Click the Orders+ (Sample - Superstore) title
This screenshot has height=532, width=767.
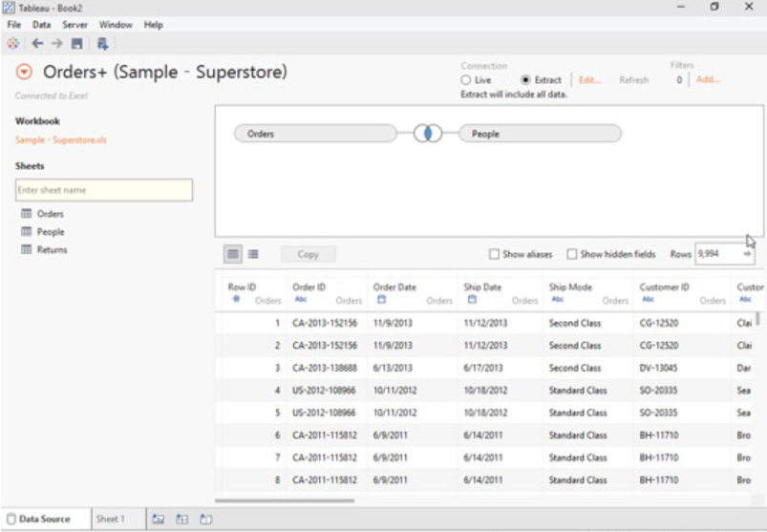pos(165,72)
